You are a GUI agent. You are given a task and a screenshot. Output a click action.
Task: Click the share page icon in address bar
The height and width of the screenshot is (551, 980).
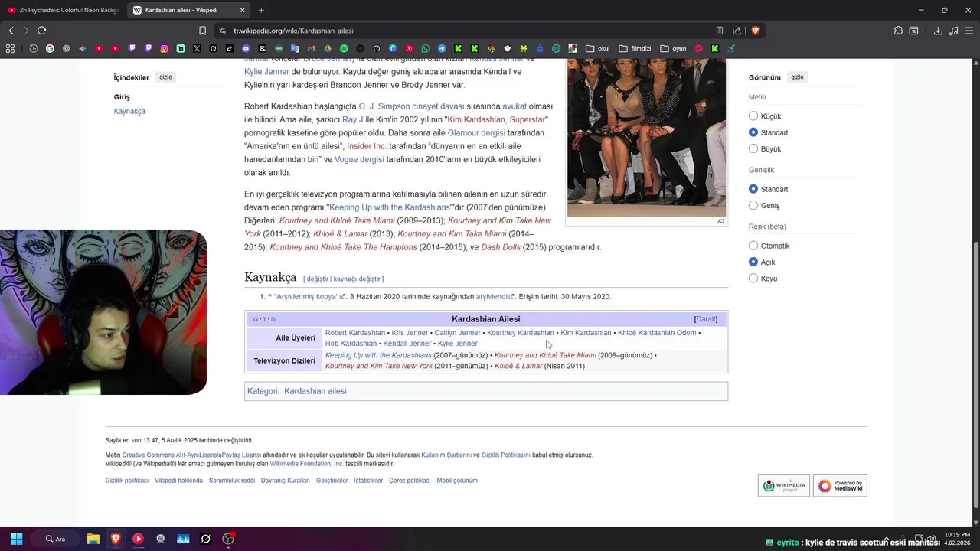[737, 31]
